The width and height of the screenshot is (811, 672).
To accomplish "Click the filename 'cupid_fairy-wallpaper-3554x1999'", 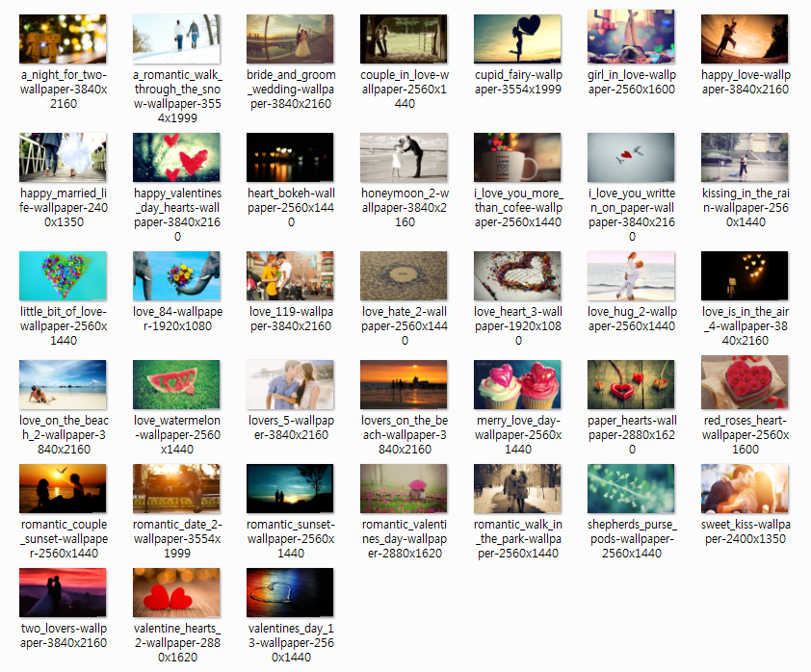I will 518,82.
